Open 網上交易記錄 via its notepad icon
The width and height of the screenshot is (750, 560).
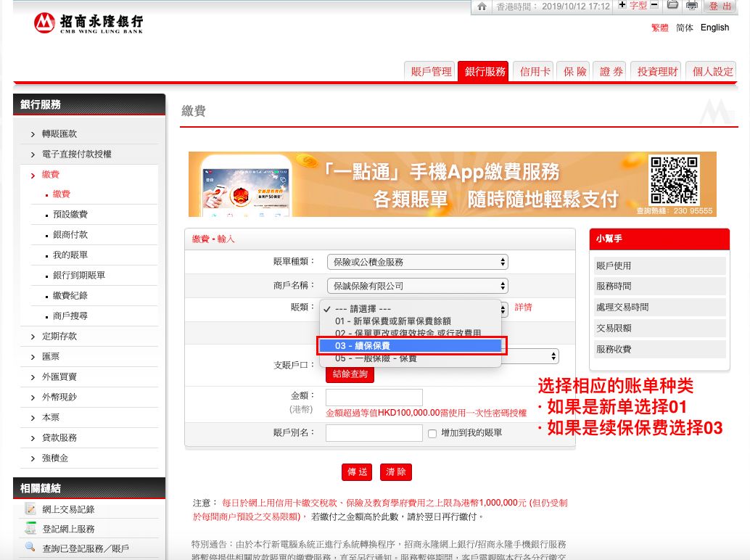tap(30, 508)
